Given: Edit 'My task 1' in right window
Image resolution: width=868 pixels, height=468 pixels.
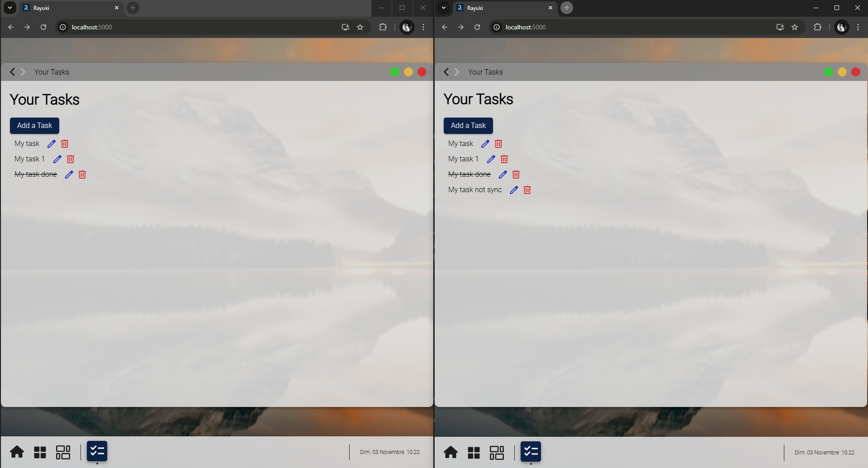Looking at the screenshot, I should point(491,159).
